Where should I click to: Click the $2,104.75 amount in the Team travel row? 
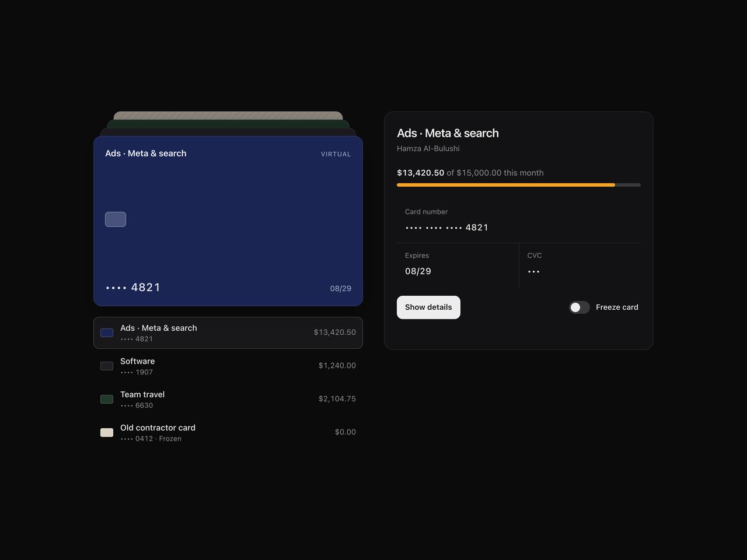coord(337,399)
